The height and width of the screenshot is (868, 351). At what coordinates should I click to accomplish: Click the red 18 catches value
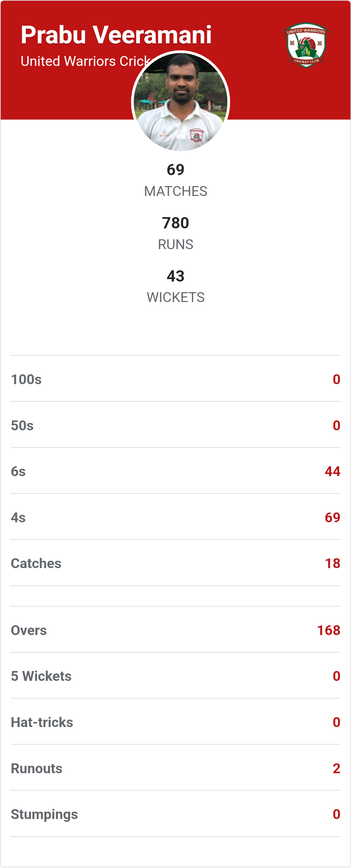(332, 564)
